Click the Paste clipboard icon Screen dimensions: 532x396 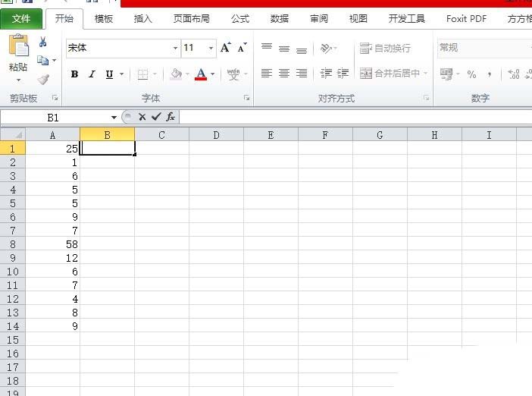tap(18, 45)
